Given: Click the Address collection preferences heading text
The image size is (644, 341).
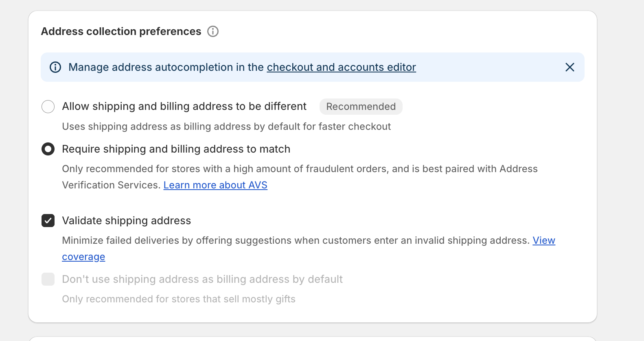Looking at the screenshot, I should tap(121, 31).
